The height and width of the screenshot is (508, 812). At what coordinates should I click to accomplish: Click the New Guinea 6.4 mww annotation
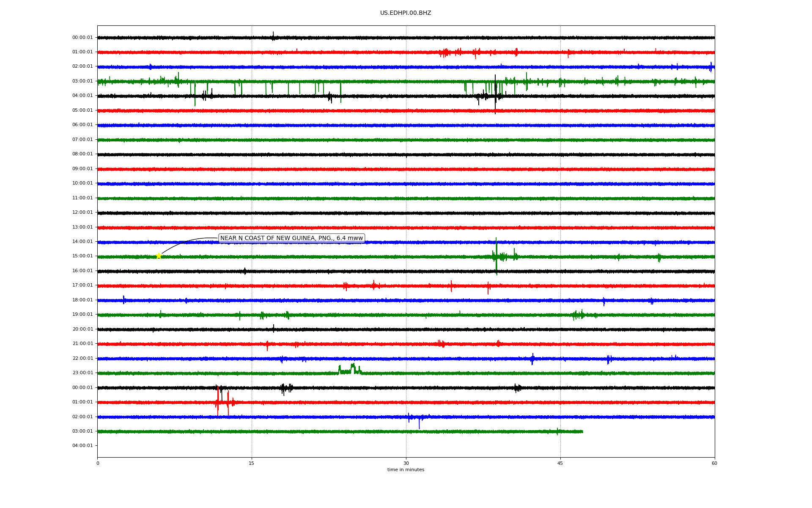(x=291, y=238)
